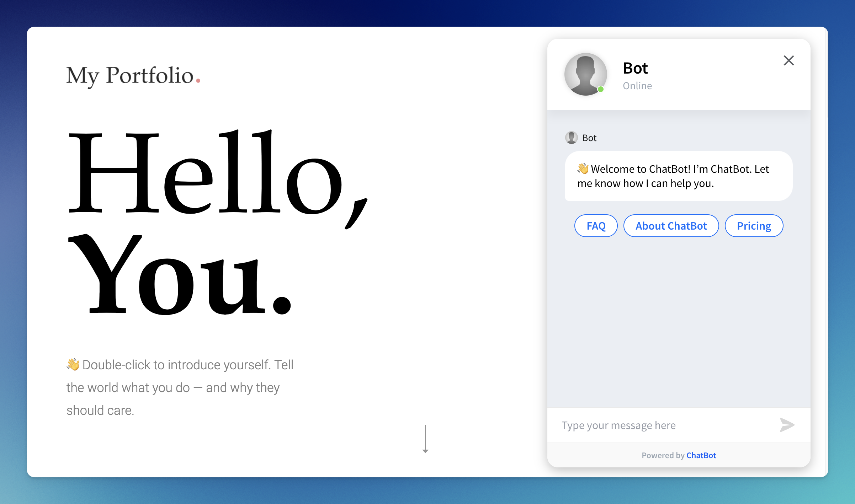The width and height of the screenshot is (855, 504).
Task: Click the Bot name in chat header
Action: click(x=635, y=68)
